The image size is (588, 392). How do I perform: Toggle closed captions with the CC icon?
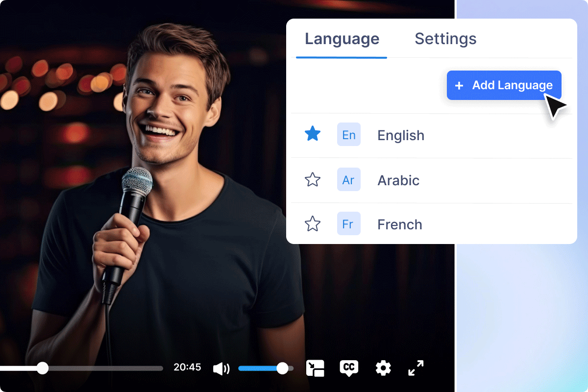[x=349, y=368]
